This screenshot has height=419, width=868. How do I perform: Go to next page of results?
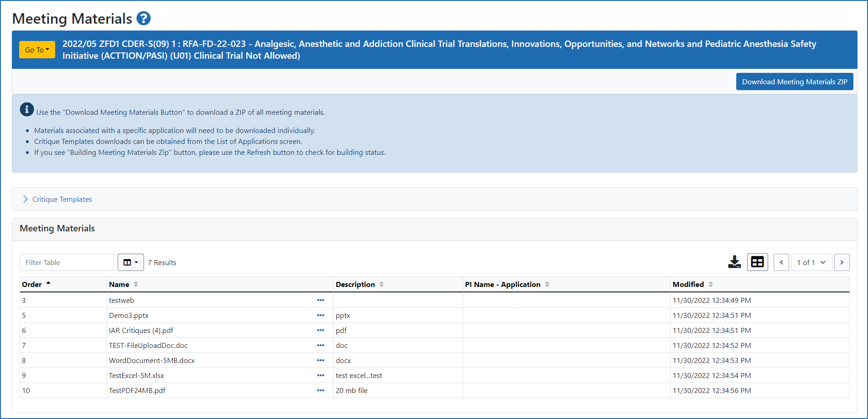[842, 262]
